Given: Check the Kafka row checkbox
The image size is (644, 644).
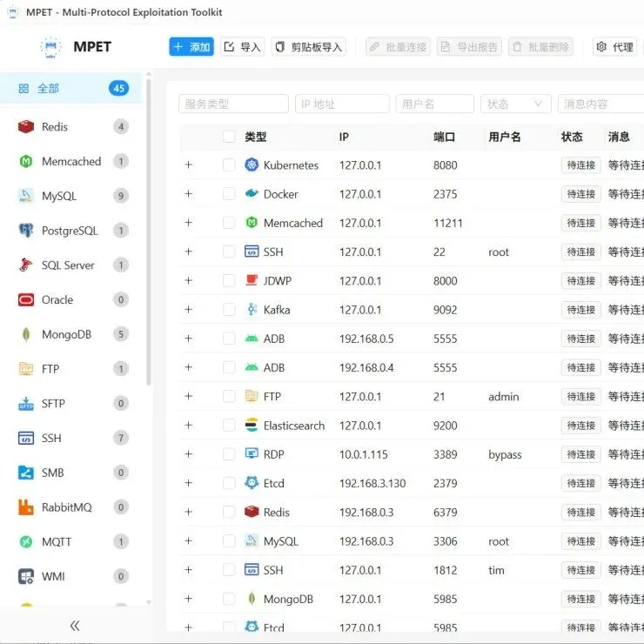Looking at the screenshot, I should (229, 310).
